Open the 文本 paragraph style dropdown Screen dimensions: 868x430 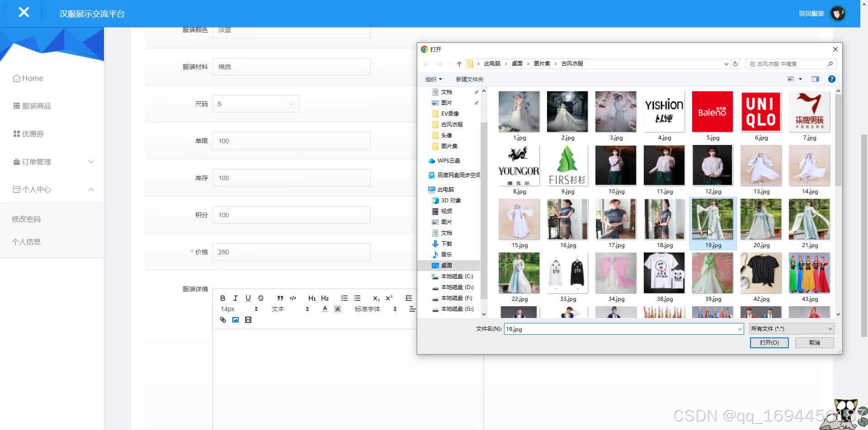[x=290, y=309]
